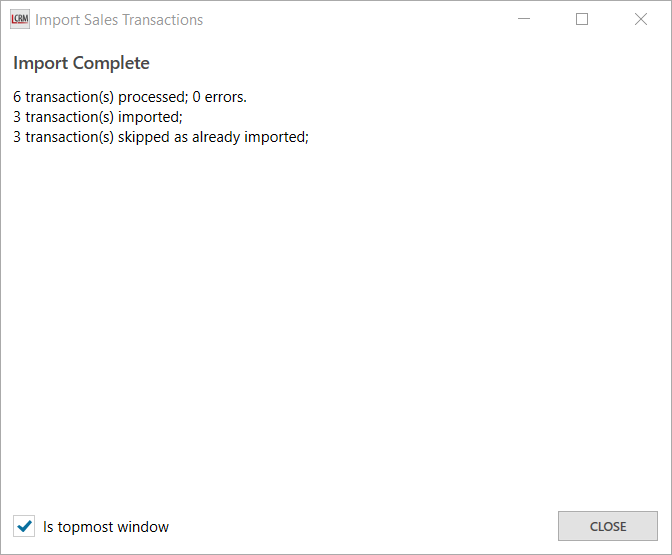Screen dimensions: 672x555
Task: Click the "3 transaction(s) imported;" line
Action: click(x=98, y=117)
